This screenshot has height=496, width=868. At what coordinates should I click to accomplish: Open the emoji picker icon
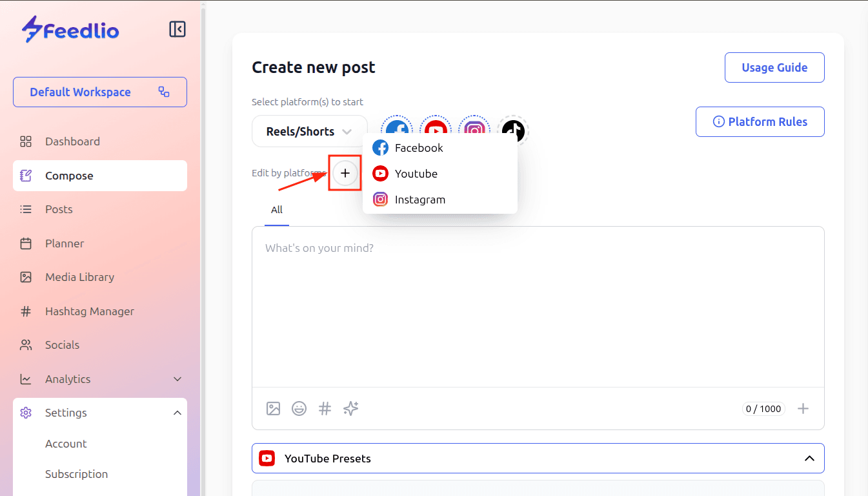pyautogui.click(x=299, y=408)
